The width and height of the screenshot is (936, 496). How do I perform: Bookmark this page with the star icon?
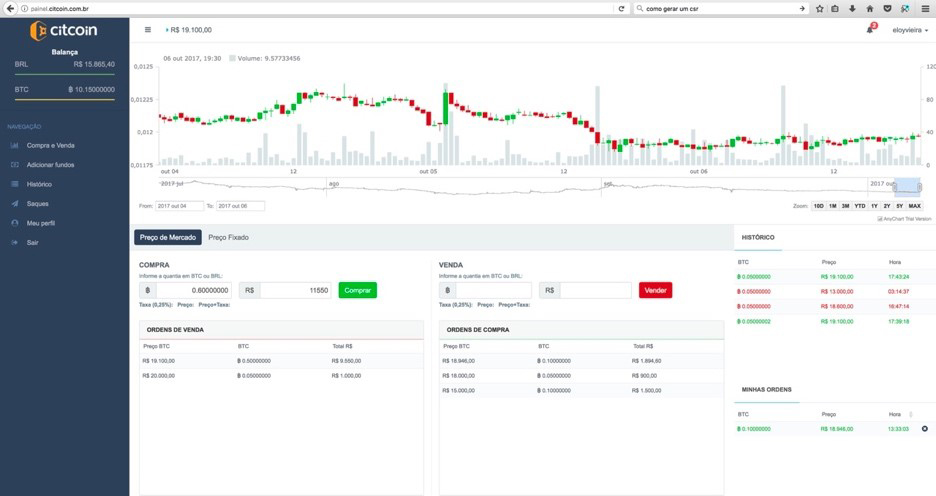pyautogui.click(x=820, y=8)
